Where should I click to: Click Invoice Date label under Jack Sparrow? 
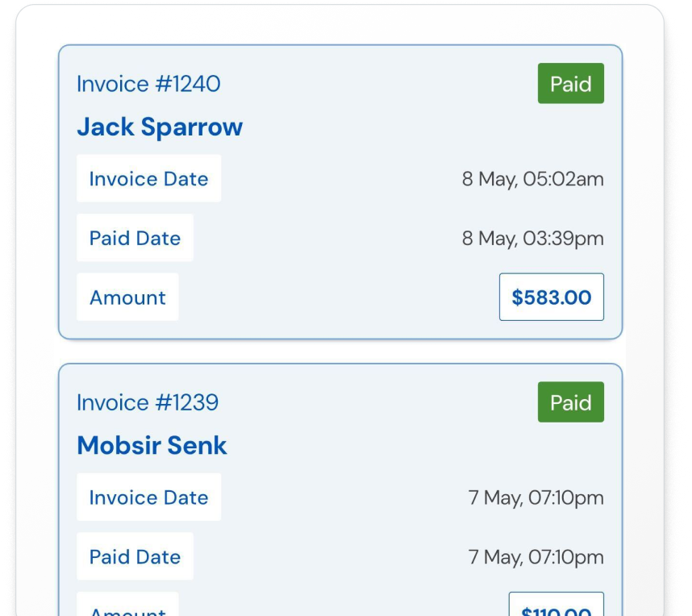(148, 179)
